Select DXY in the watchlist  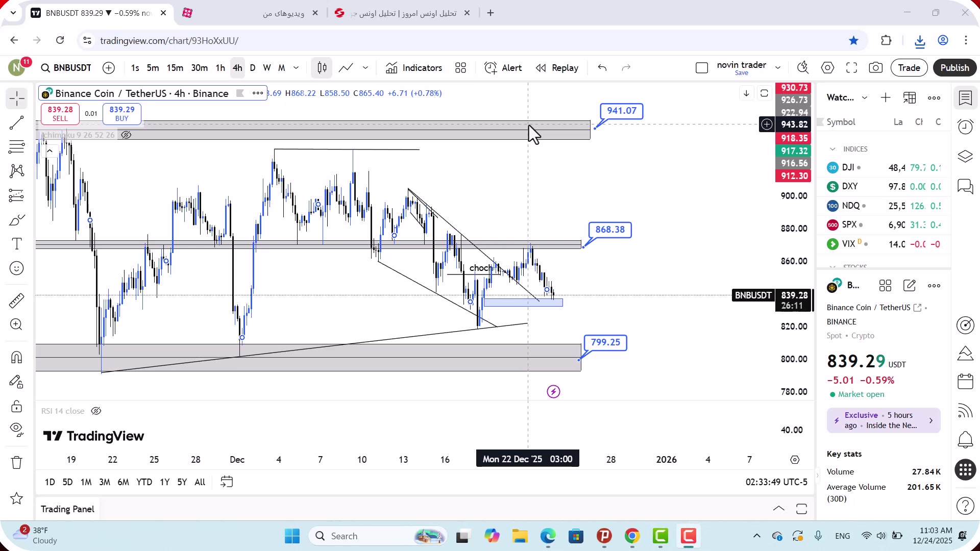(x=884, y=187)
